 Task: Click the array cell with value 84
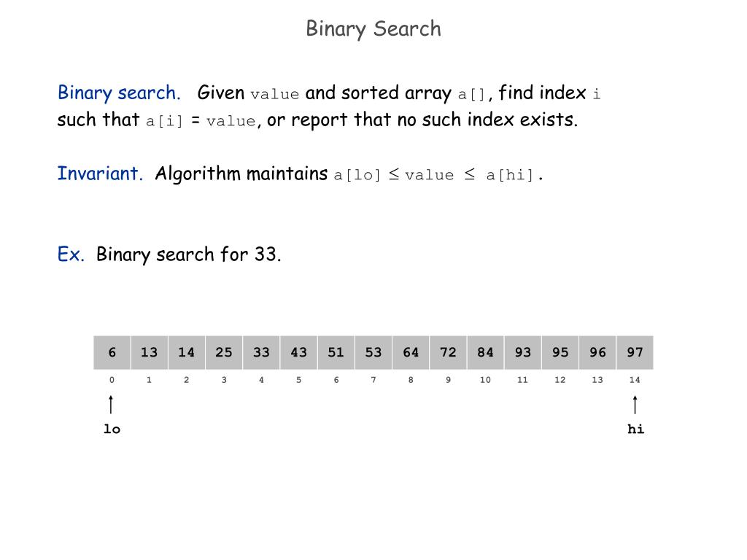pos(485,352)
